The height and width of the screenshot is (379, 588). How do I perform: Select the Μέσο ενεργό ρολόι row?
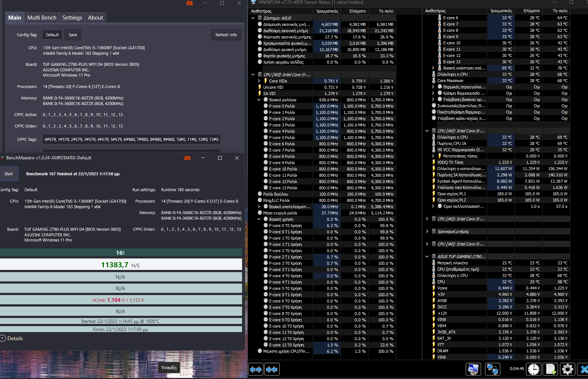tap(326, 213)
